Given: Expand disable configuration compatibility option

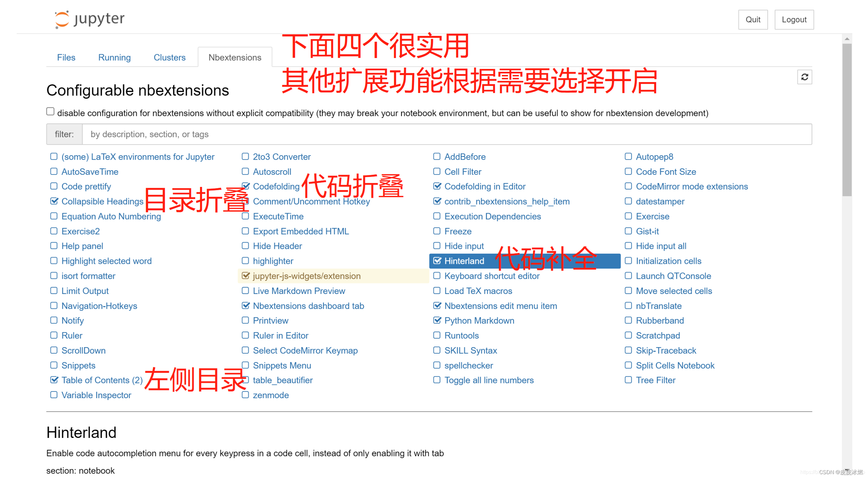Looking at the screenshot, I should click(x=51, y=113).
